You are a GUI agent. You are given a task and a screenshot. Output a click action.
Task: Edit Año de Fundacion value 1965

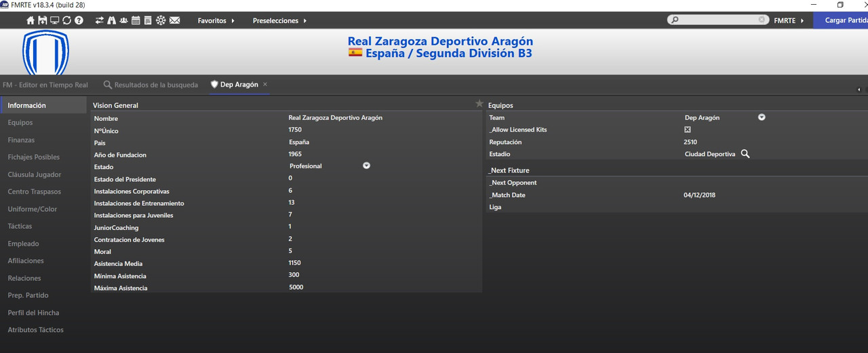click(x=295, y=154)
